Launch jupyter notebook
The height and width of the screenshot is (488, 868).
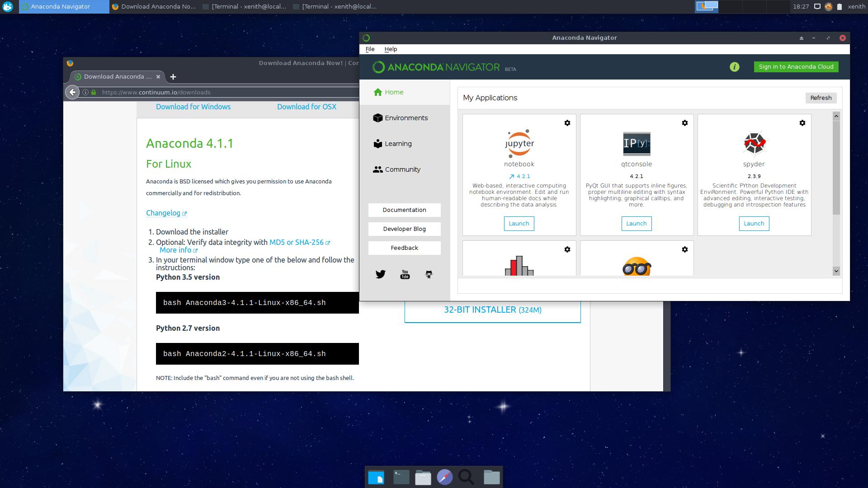(x=519, y=224)
